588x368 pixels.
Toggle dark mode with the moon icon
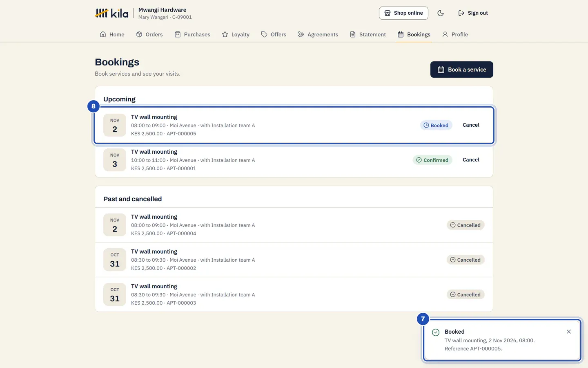click(x=441, y=13)
